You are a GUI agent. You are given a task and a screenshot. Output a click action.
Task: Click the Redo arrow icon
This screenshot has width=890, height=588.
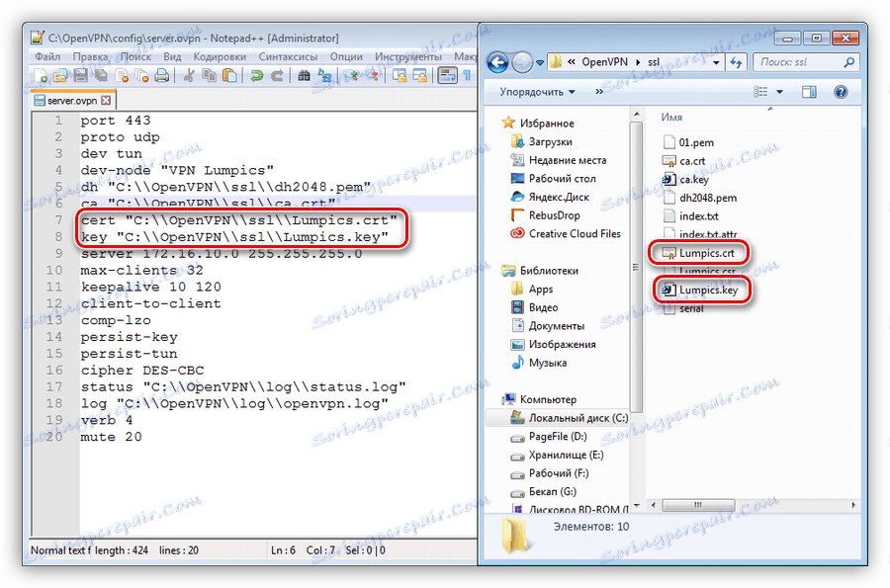point(277,76)
